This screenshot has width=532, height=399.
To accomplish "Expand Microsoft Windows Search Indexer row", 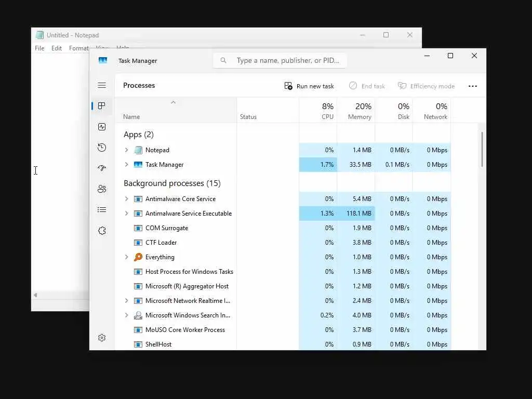I will click(x=127, y=315).
